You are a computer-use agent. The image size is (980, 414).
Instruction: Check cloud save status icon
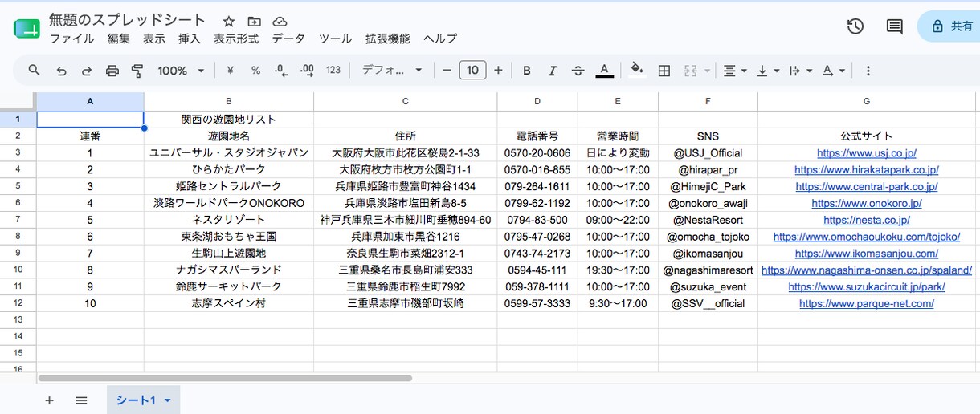280,22
